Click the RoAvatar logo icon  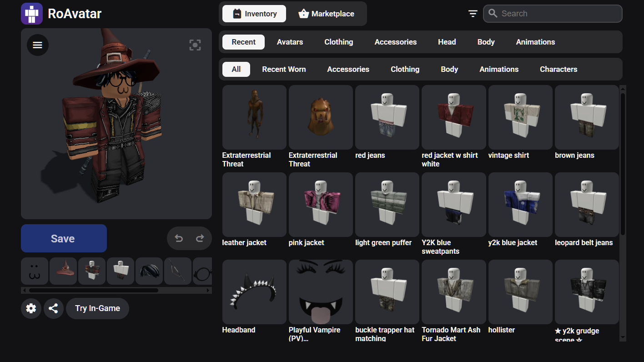tap(32, 14)
